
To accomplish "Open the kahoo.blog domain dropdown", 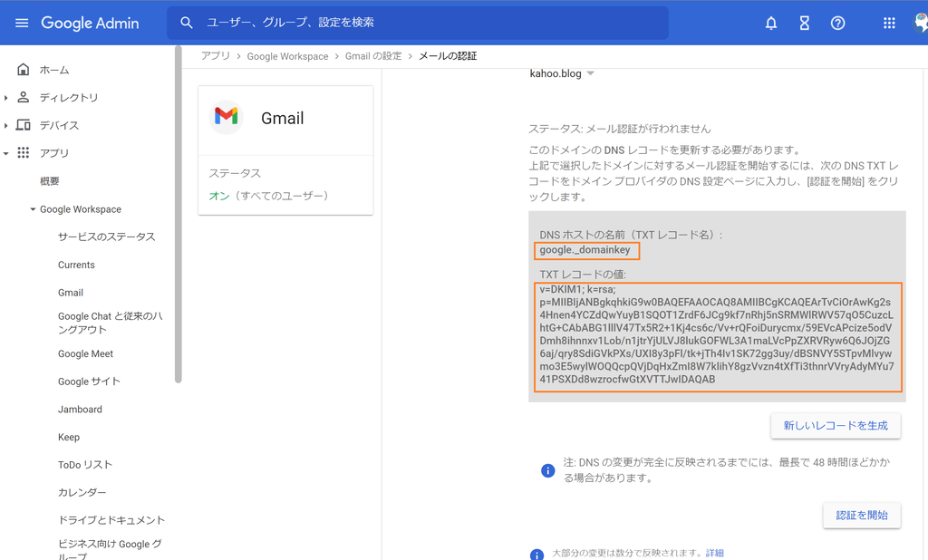I will coord(562,73).
